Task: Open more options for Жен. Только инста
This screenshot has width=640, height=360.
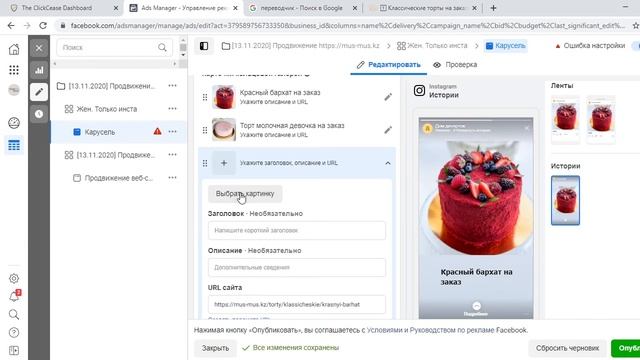Action: click(x=173, y=109)
